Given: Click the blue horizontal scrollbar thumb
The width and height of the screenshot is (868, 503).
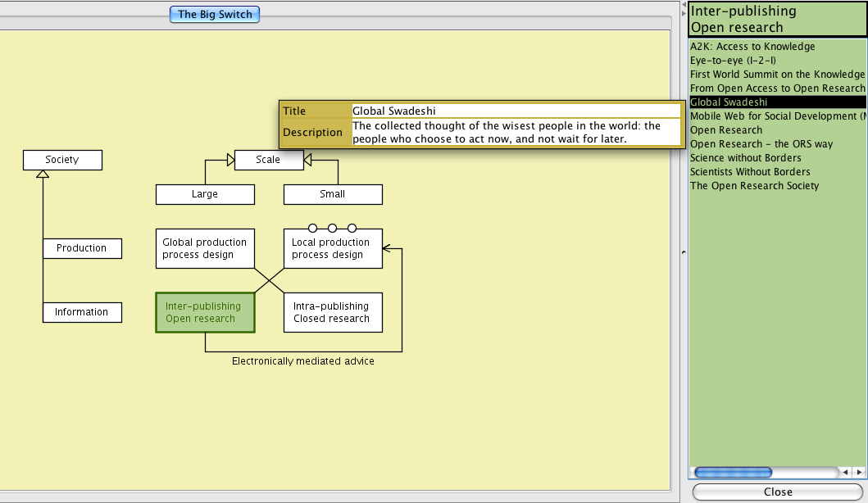Looking at the screenshot, I should [733, 473].
